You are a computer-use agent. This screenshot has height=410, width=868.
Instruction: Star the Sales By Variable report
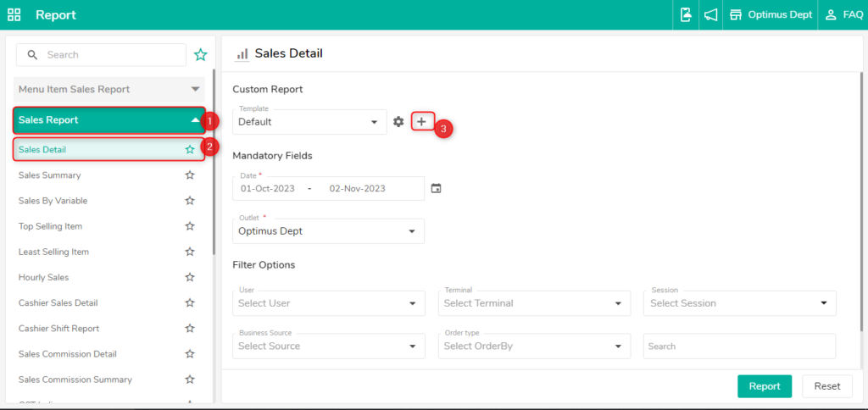pyautogui.click(x=190, y=200)
